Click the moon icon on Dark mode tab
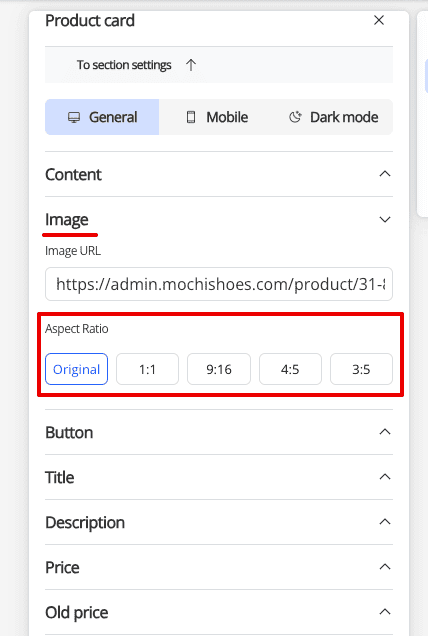428x636 pixels. 295,117
